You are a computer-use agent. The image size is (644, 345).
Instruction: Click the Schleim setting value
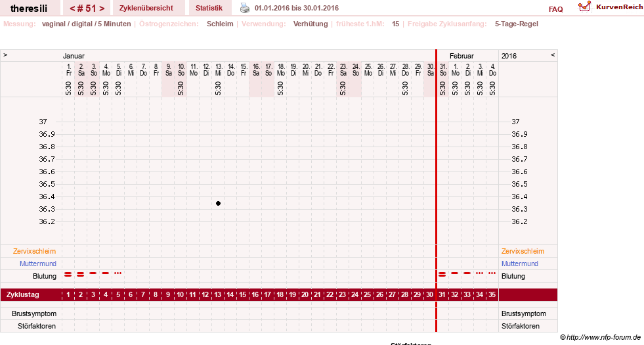[220, 24]
